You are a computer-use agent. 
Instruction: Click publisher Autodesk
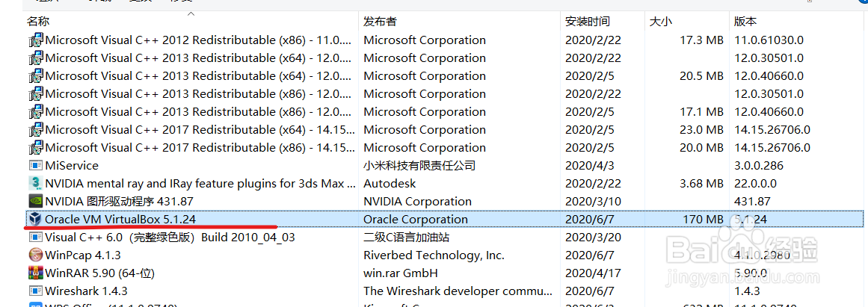coord(390,183)
